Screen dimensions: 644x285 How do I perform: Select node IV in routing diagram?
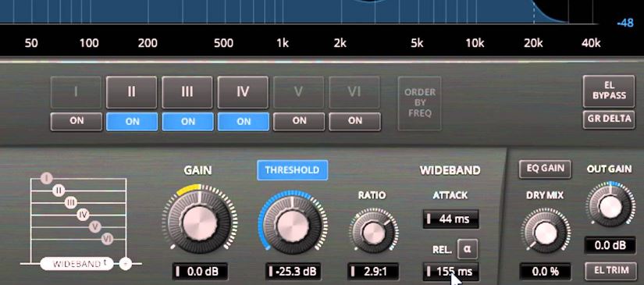point(84,214)
